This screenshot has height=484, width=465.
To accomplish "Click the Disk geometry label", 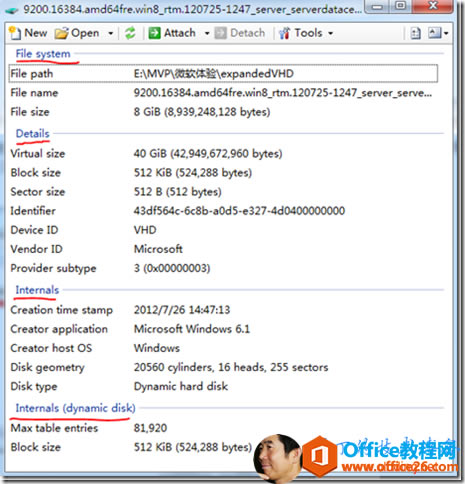I will click(47, 367).
